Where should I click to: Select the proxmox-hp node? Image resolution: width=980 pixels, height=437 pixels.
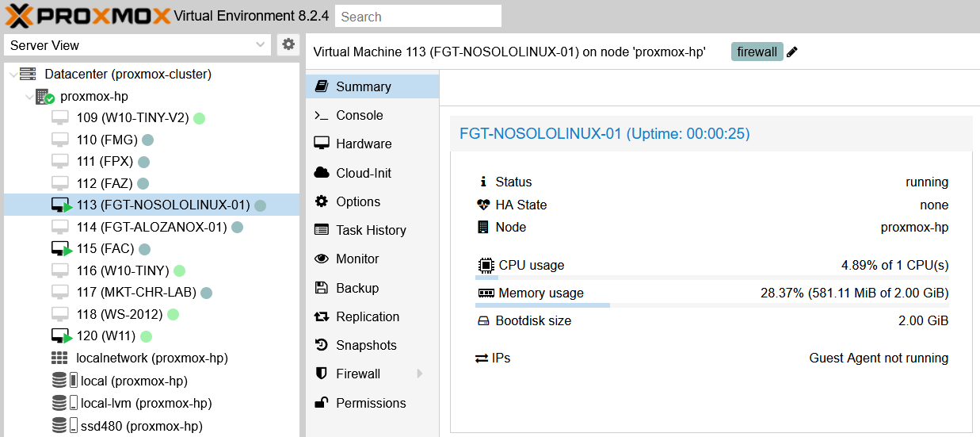click(x=94, y=97)
